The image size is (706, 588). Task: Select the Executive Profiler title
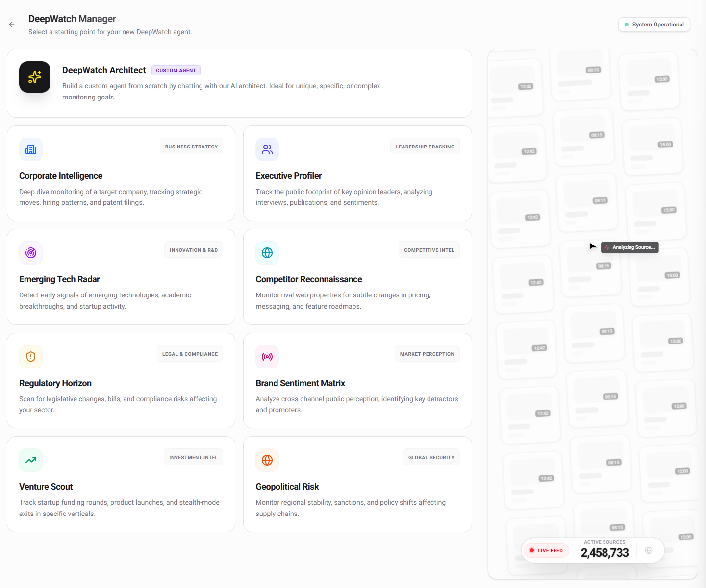[x=289, y=176]
